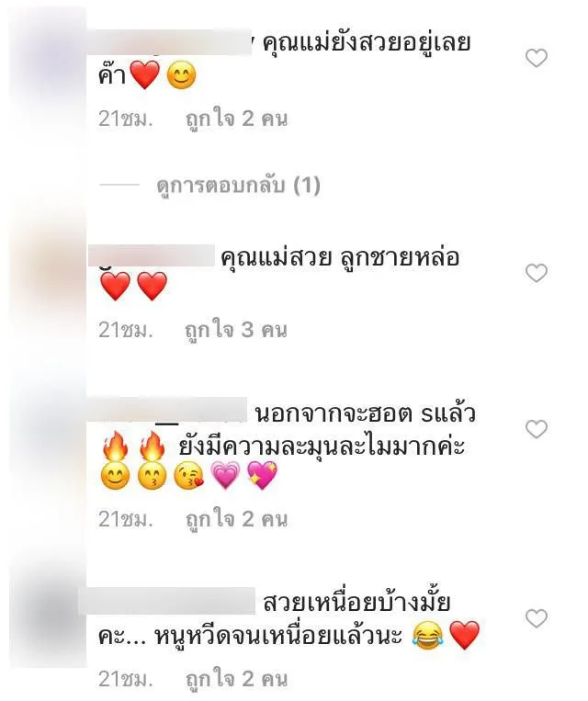The image size is (588, 701).
Task: Tap heart beside "นอกจากจะฮอต" comment
Action: [x=537, y=429]
